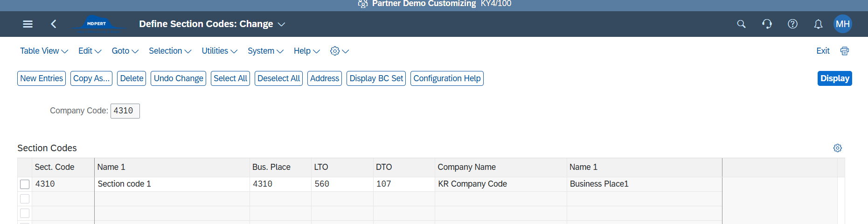Click the Select All button
The width and height of the screenshot is (868, 224).
tap(230, 78)
